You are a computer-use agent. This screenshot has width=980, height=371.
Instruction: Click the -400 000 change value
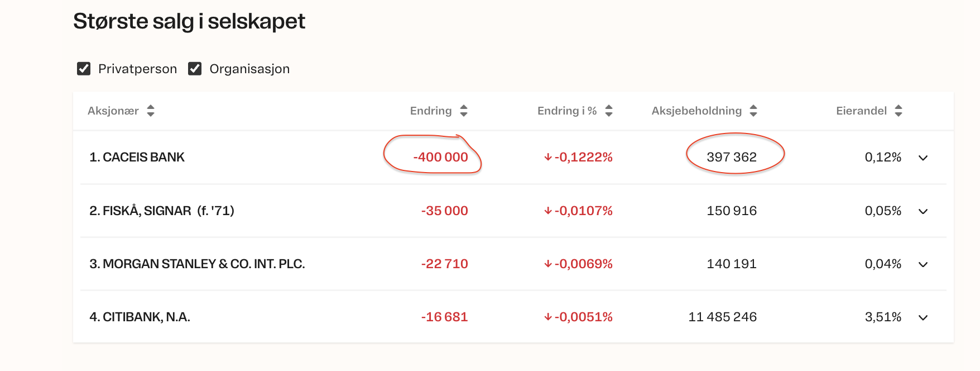(x=440, y=157)
